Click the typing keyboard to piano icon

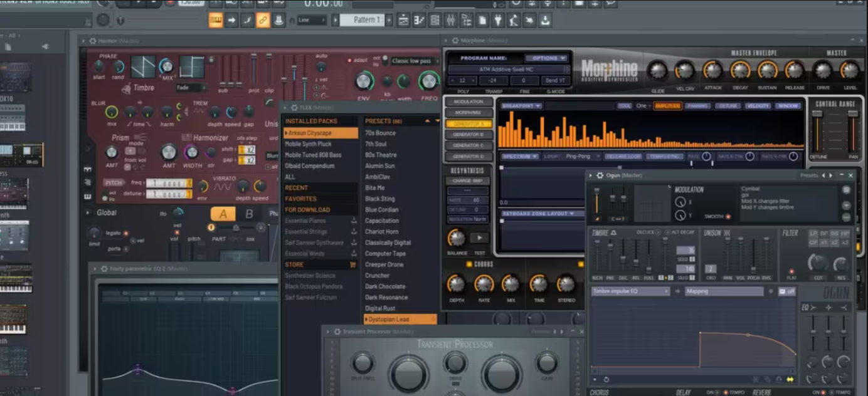[x=216, y=20]
